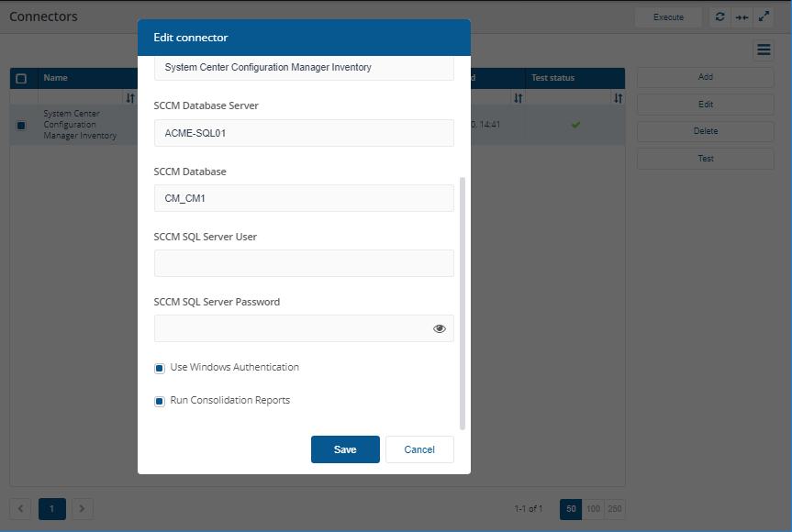
Task: Show the SCCM SQL Server Password
Action: pyautogui.click(x=439, y=328)
